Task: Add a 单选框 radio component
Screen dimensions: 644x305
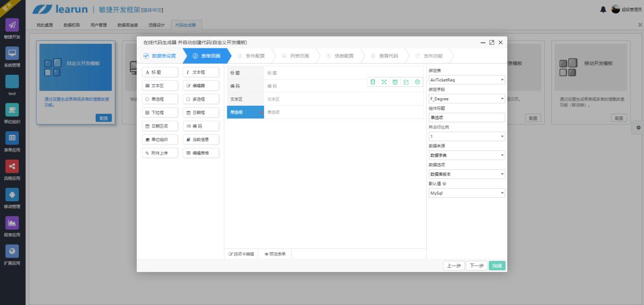Action: [x=160, y=99]
